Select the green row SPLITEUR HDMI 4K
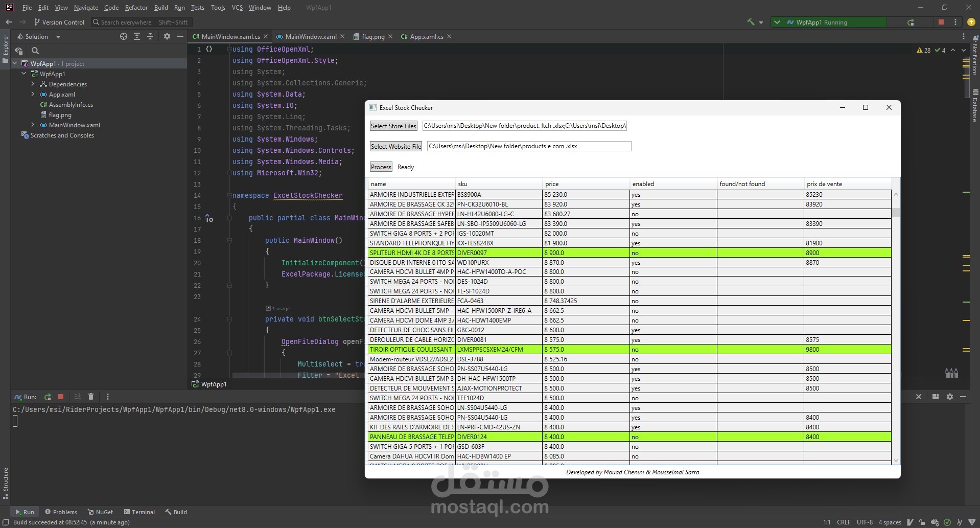The image size is (980, 528). (x=629, y=252)
